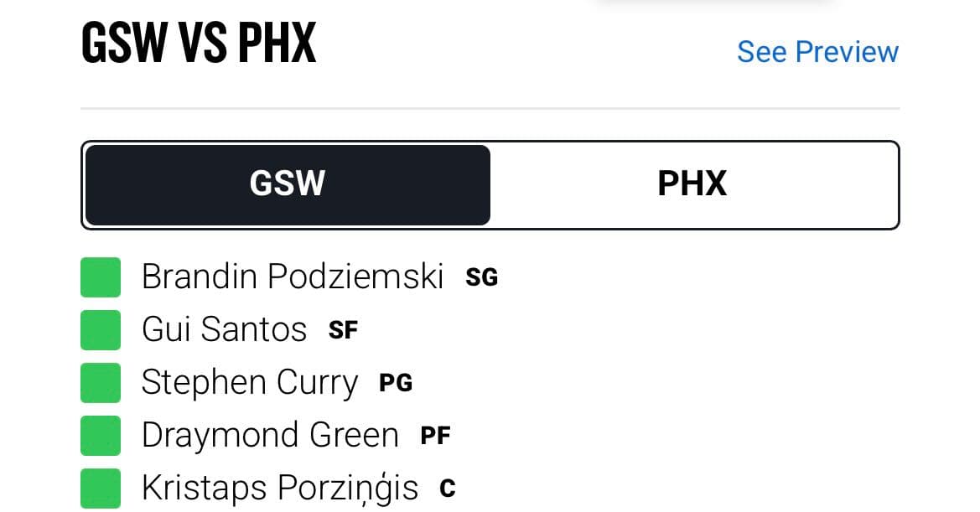Click the SF position label
This screenshot has width=980, height=512.
coord(343,330)
